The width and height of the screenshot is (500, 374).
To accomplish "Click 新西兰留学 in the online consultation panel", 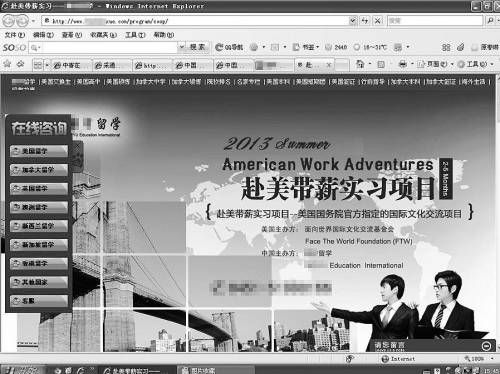I will tap(39, 226).
